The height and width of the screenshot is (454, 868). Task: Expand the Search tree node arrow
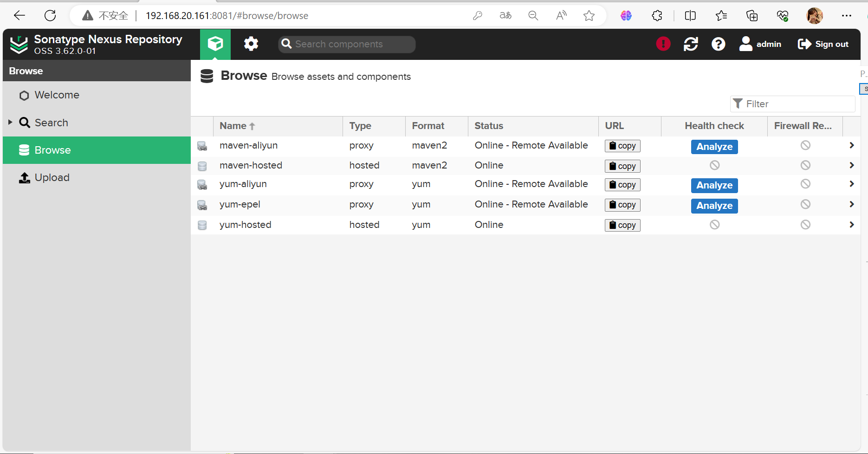(10, 122)
